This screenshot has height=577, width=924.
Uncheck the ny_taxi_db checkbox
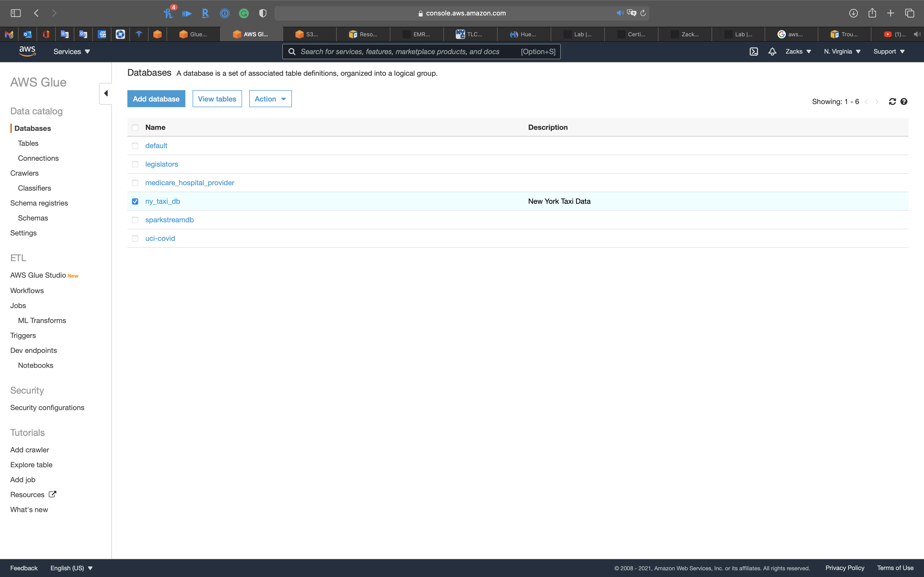[x=135, y=201]
